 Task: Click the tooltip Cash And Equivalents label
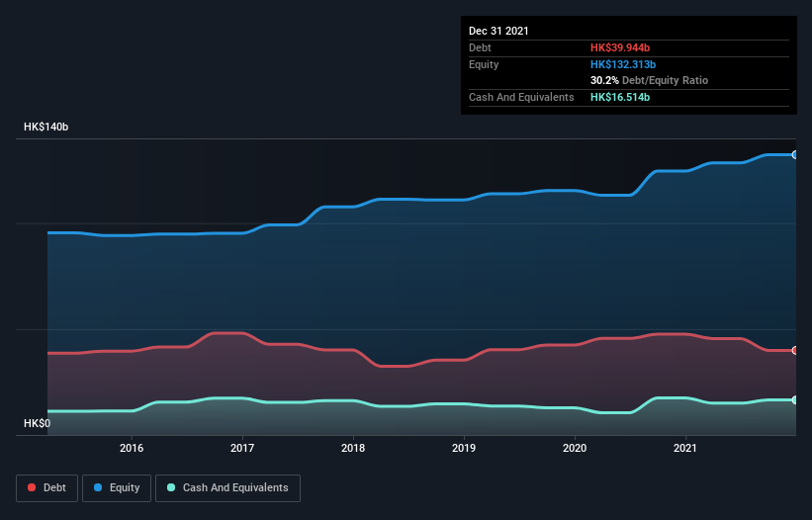(521, 97)
